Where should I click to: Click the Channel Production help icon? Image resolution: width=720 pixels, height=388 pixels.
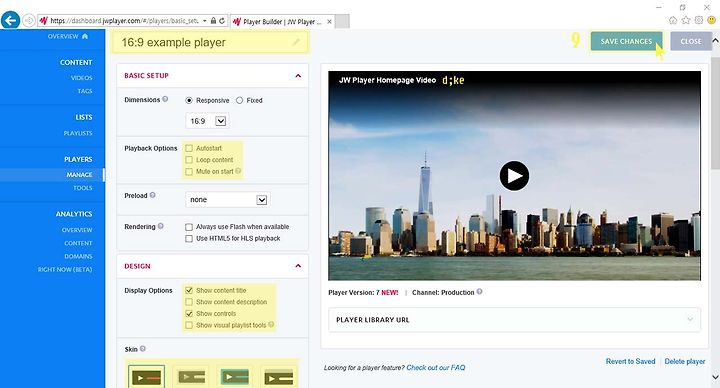click(479, 292)
